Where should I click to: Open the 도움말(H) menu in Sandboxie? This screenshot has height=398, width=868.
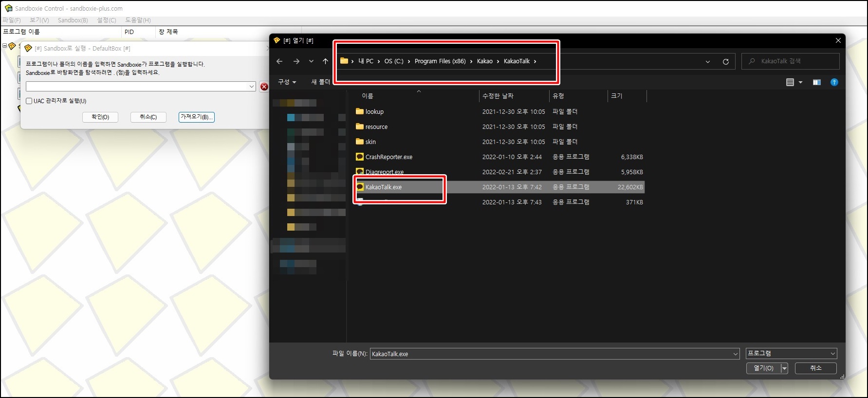138,20
